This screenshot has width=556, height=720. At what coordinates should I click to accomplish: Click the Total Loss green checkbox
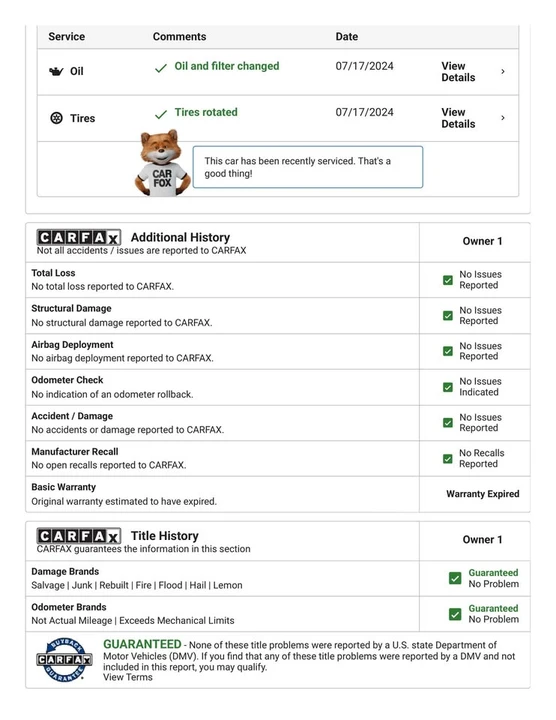click(448, 280)
